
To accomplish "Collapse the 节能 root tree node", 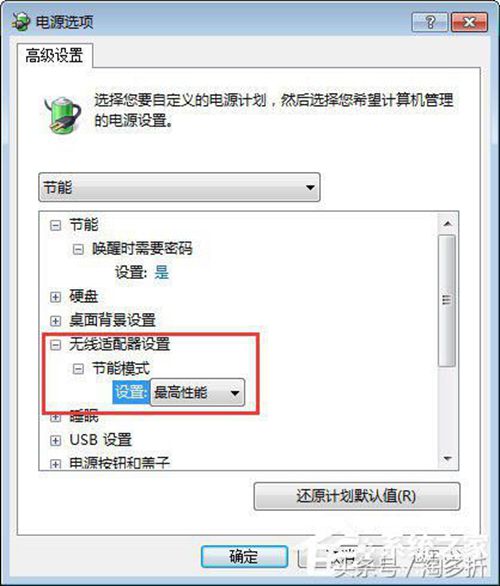I will (55, 225).
